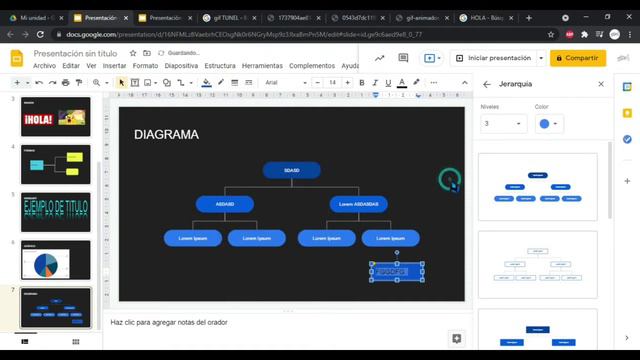Open text color picker
The width and height of the screenshot is (640, 360).
[x=402, y=83]
